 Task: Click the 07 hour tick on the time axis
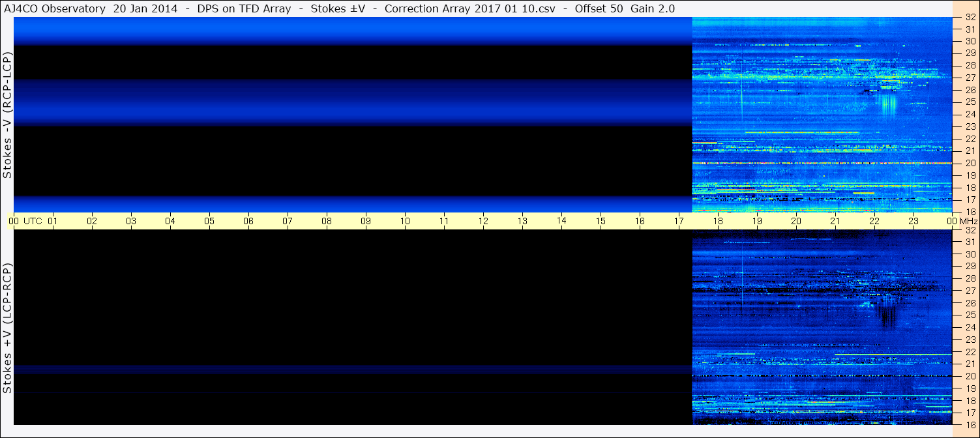tap(288, 221)
